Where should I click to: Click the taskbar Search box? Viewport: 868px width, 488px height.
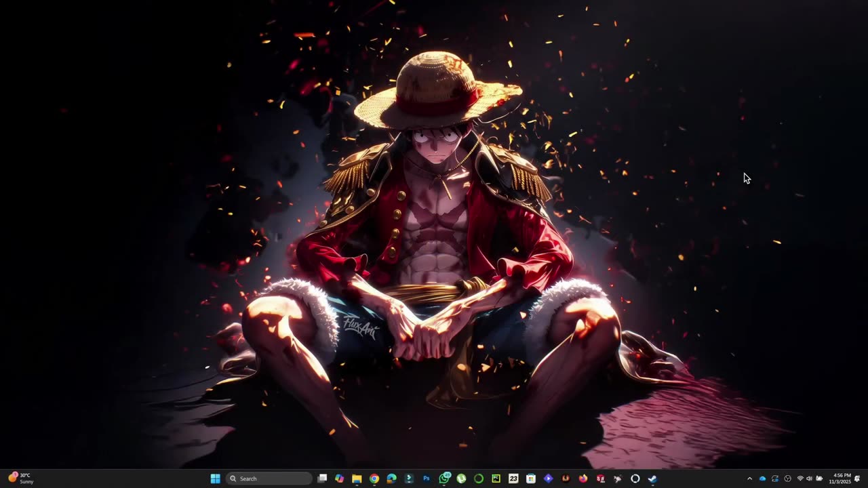tap(269, 479)
